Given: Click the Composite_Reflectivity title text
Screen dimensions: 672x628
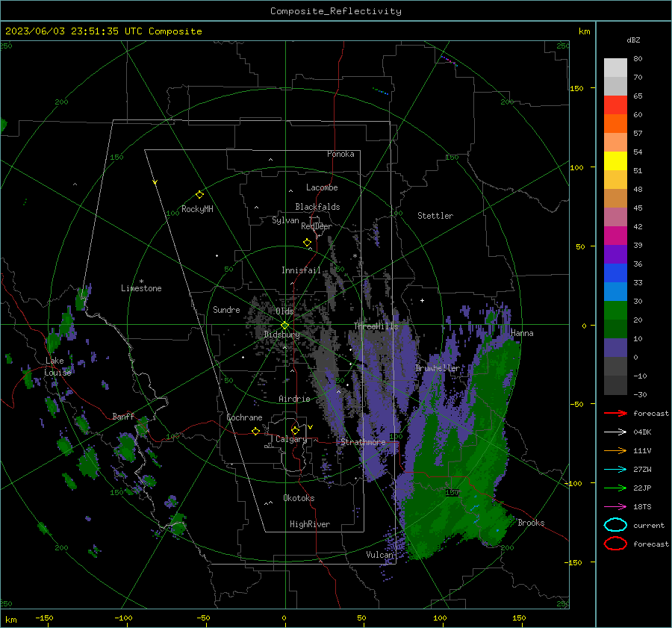Looking at the screenshot, I should [x=336, y=11].
